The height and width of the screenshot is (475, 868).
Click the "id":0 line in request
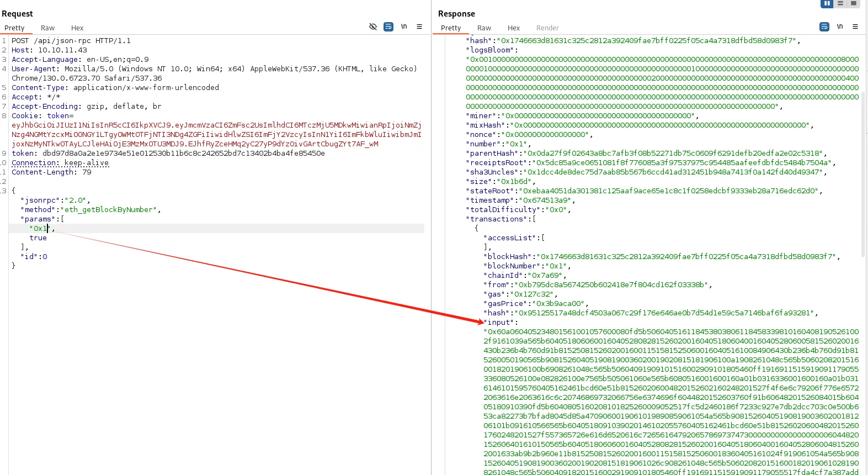(x=34, y=256)
